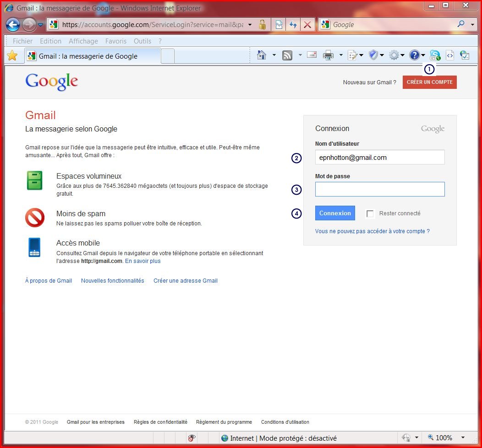Expand the dropdown arrow left of the zoom level
Viewport: 482px width, 448px height.
416,437
